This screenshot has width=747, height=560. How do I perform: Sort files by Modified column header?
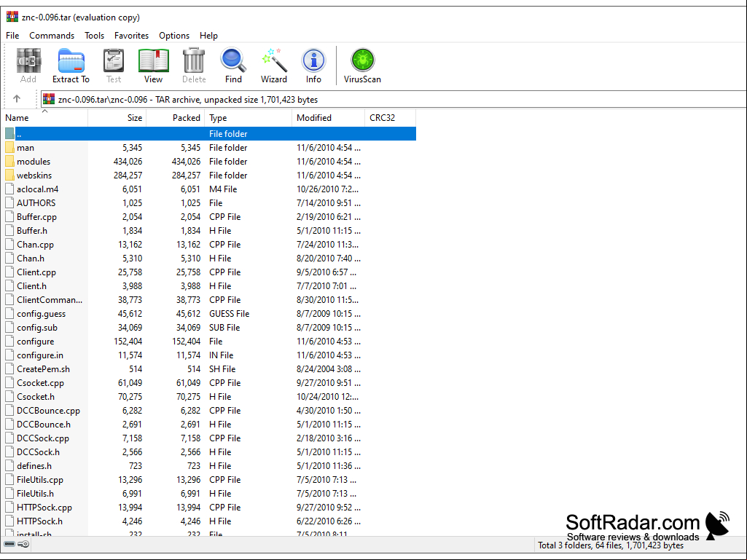(x=328, y=118)
